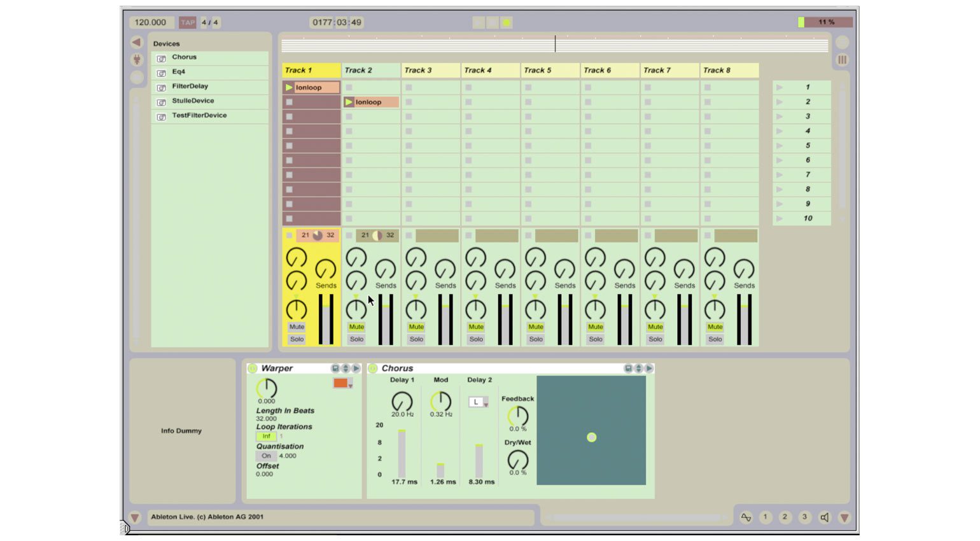Click the speaker icon in bottom bar

click(825, 517)
